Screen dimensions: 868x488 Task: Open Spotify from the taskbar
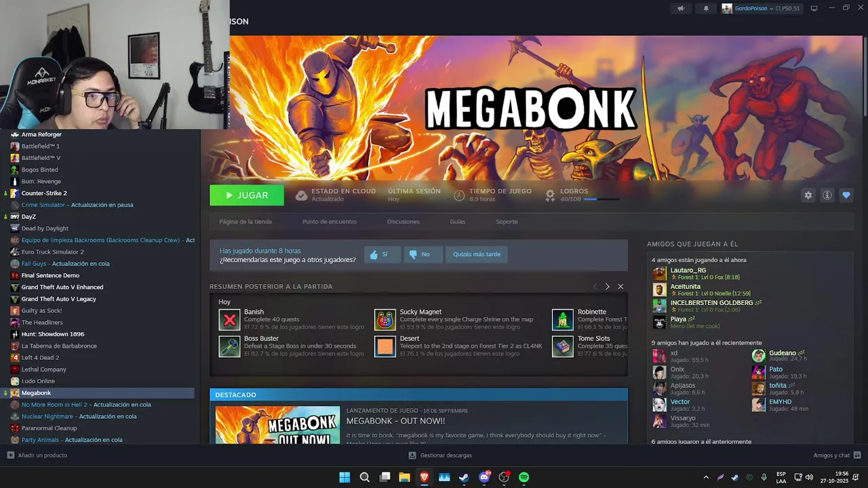(524, 477)
